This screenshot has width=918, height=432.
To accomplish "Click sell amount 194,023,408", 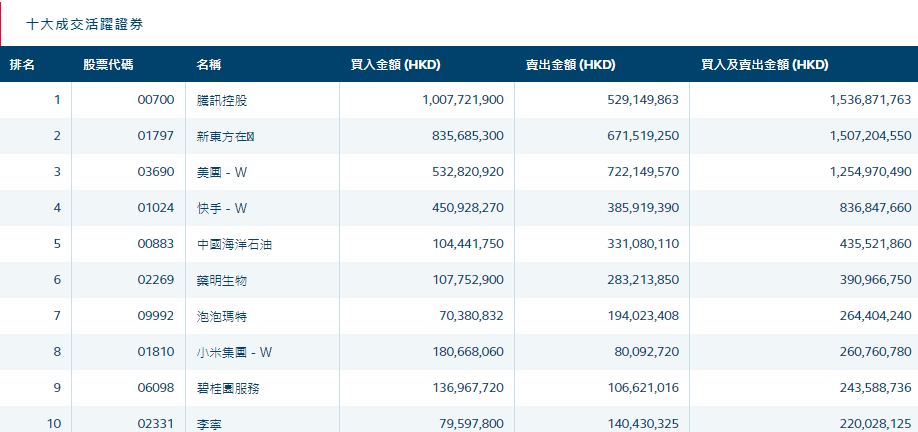I will (643, 316).
